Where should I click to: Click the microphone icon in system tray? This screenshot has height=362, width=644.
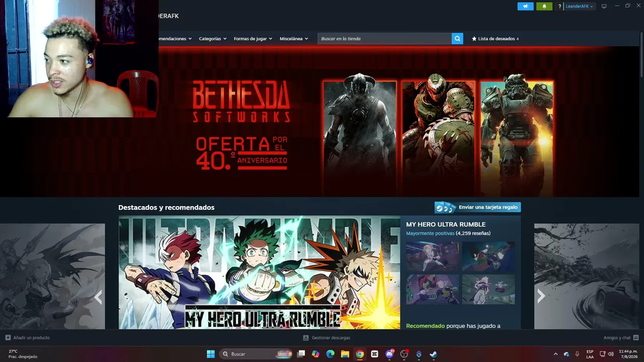[x=577, y=354]
